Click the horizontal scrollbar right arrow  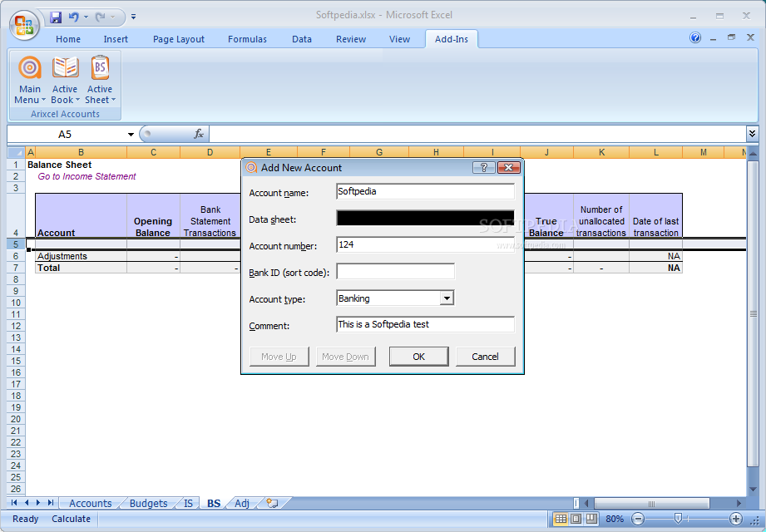tap(739, 503)
